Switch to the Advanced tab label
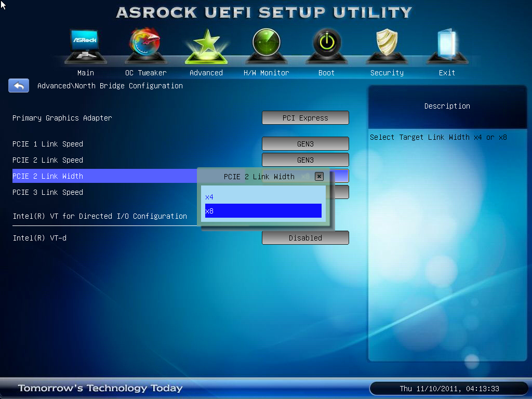Image resolution: width=532 pixels, height=399 pixels. pos(206,73)
